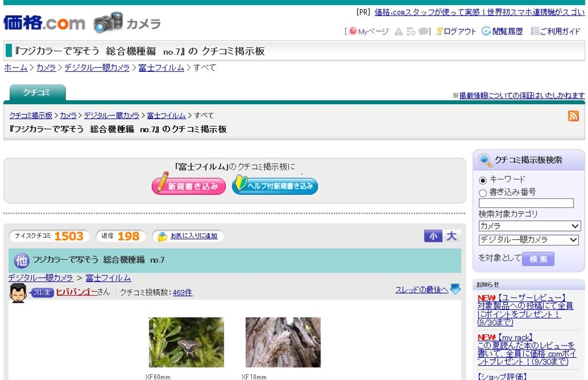Click the ヘルプ付新規書き込み button

point(275,185)
